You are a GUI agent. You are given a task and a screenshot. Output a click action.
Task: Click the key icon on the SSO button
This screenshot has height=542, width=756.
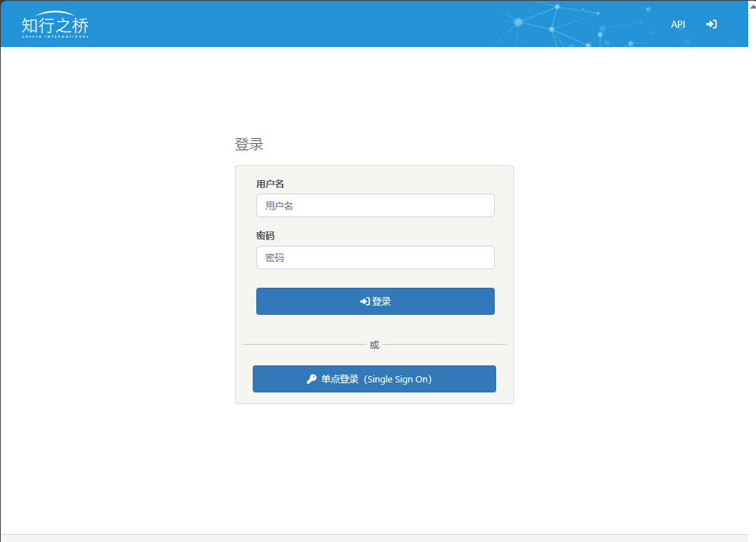[311, 379]
